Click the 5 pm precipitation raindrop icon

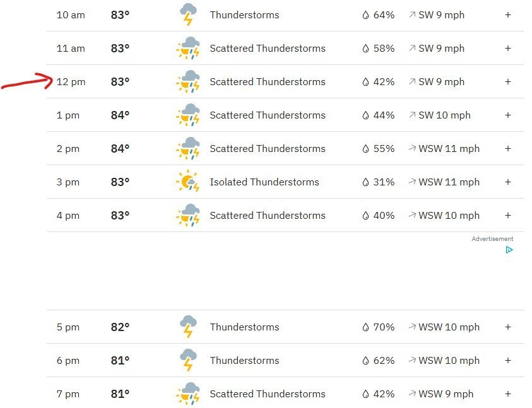click(365, 327)
